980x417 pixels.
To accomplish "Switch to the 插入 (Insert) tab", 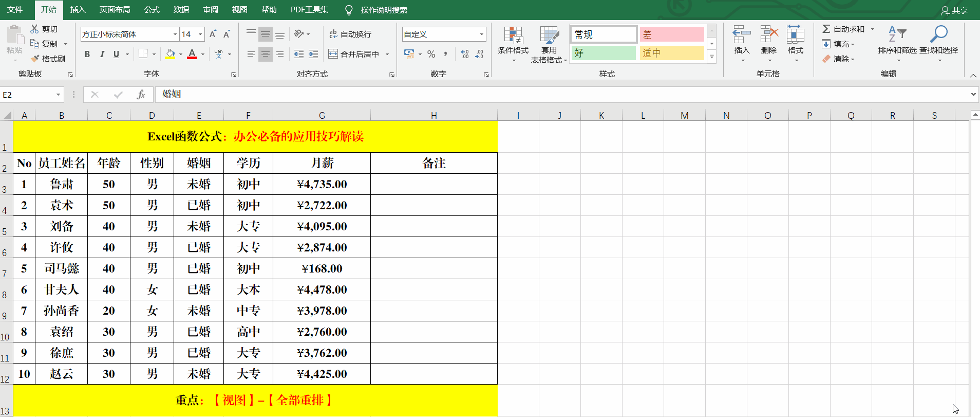I will click(78, 10).
